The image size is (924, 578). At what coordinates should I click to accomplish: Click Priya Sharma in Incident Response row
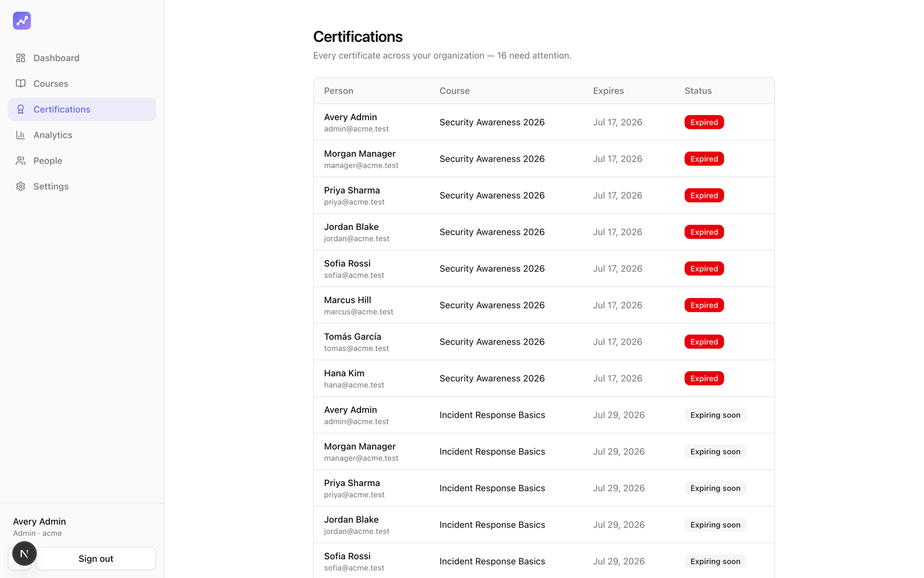[352, 483]
